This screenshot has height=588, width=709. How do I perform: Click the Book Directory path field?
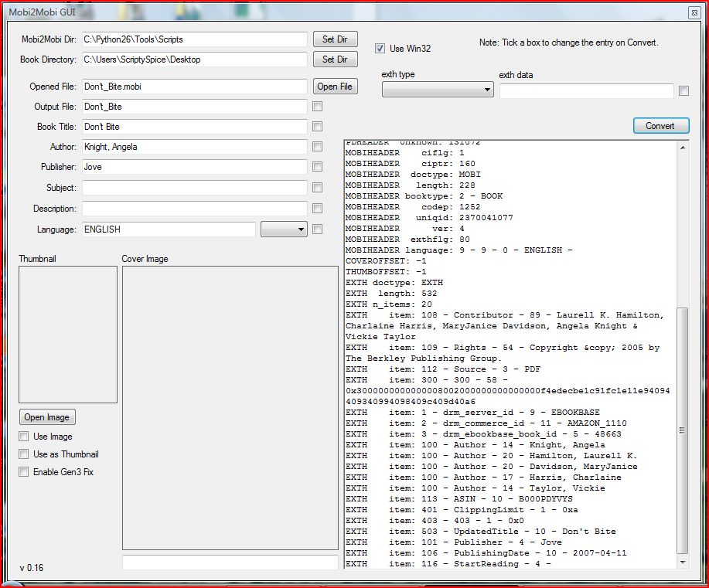[x=194, y=59]
